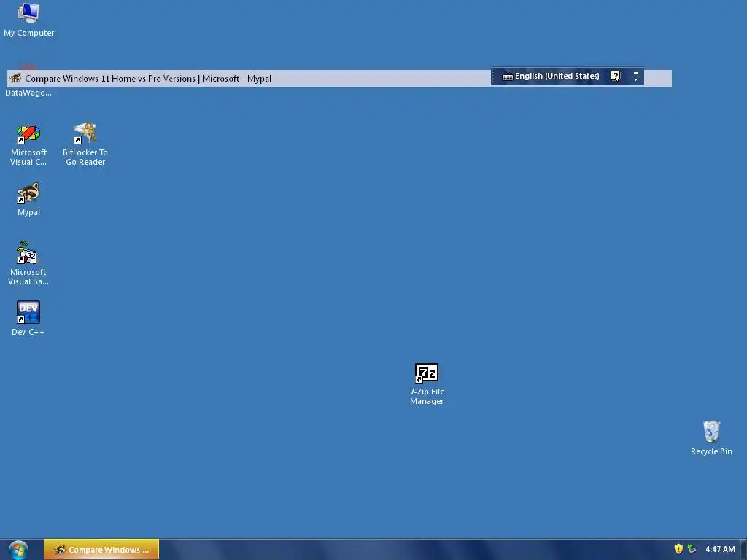
Task: Click the yellow security shield tray icon
Action: coord(678,549)
